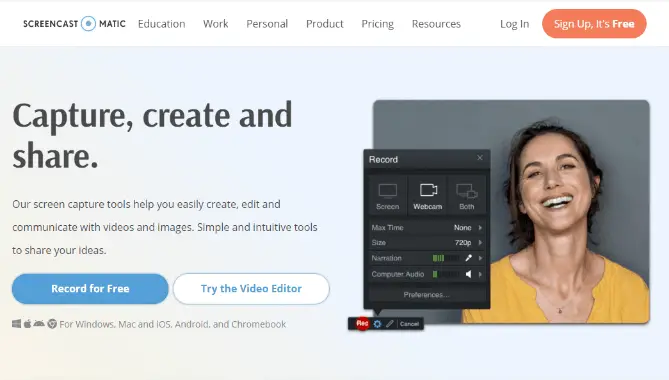Open Preferences in the Record panel
Screen dimensions: 669x380
[427, 295]
